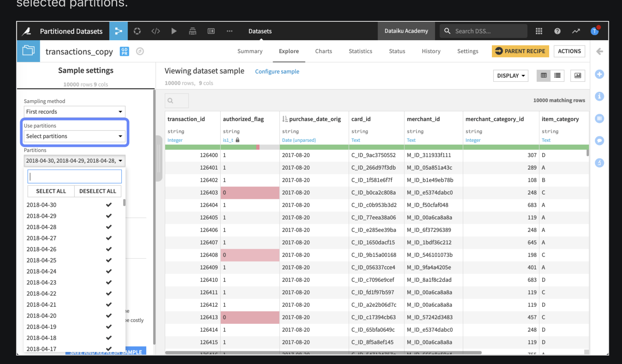The image size is (622, 364).
Task: Open merchant_category_id column header menu
Action: pos(495,119)
